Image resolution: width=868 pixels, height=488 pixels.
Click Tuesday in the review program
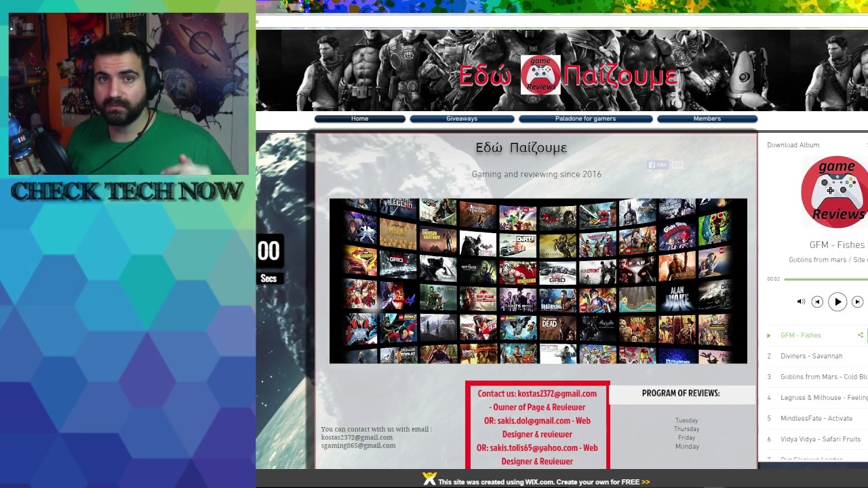click(686, 420)
